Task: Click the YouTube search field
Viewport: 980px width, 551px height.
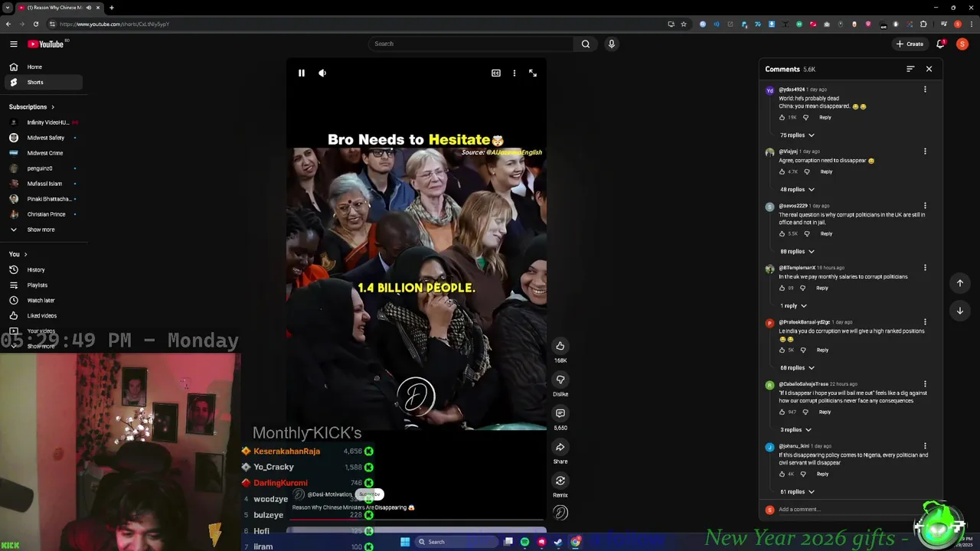Action: coord(471,44)
